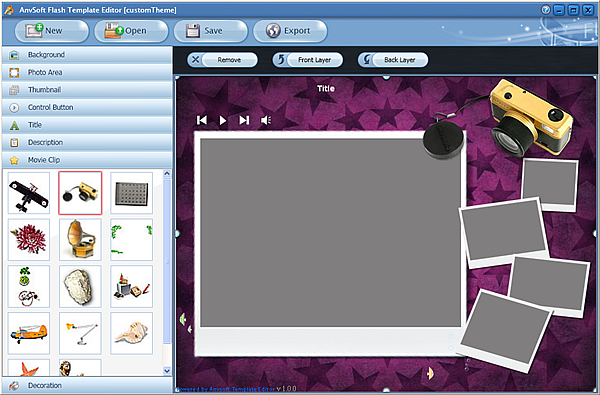Viewport: 600px width, 395px height.
Task: Click the Powered by Anvsoft link
Action: (x=226, y=389)
